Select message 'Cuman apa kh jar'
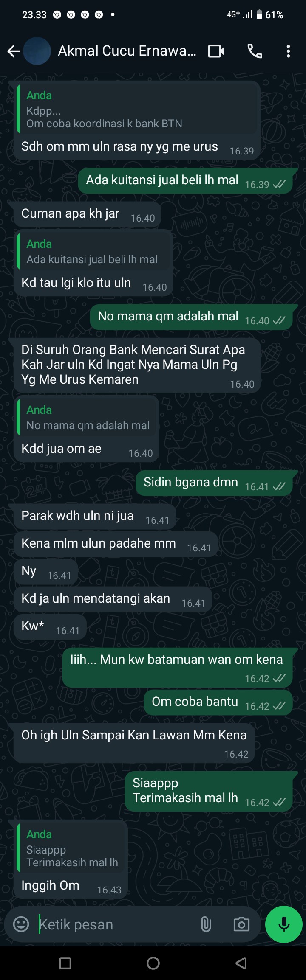Screen dimensions: 306x980 click(x=88, y=214)
